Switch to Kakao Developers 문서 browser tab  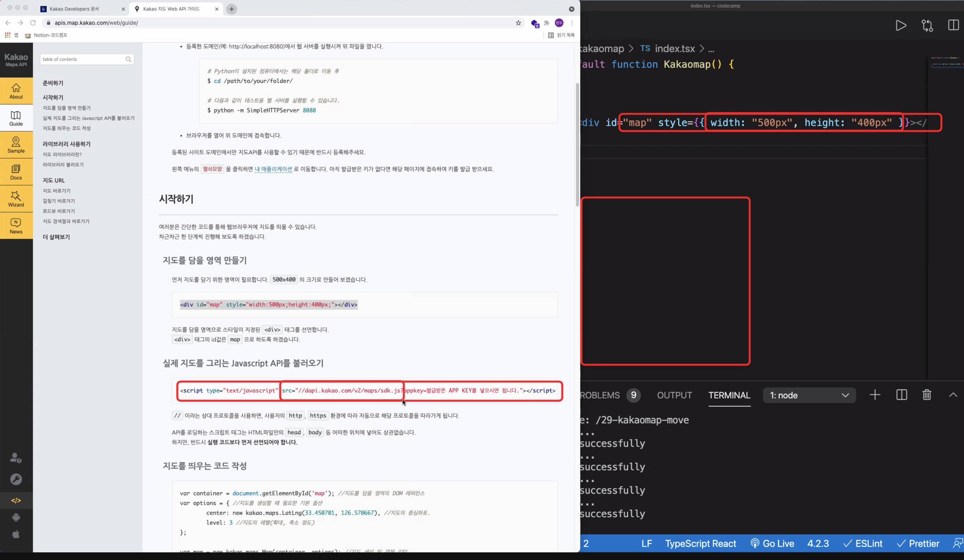[74, 9]
